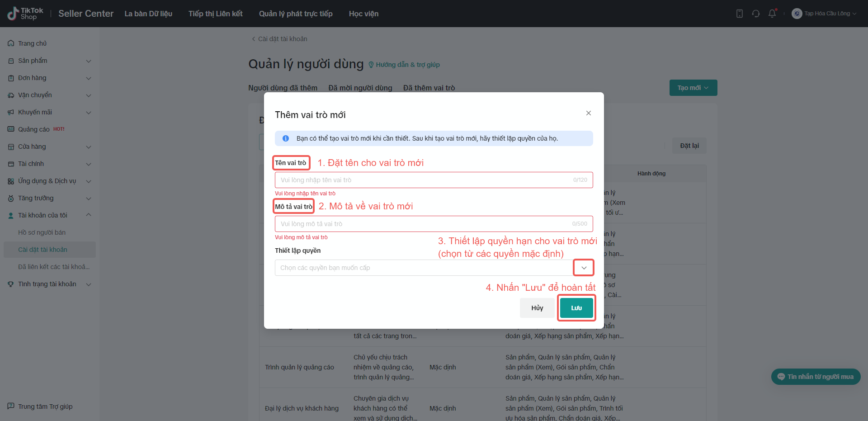Expand the Sản phẩm sidebar menu
Viewport: 868px width, 421px height.
(89, 61)
